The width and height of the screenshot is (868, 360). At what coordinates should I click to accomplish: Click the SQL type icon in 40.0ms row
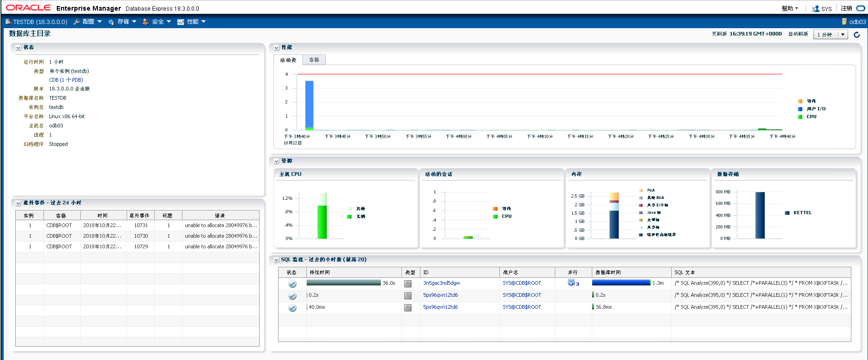coord(408,307)
